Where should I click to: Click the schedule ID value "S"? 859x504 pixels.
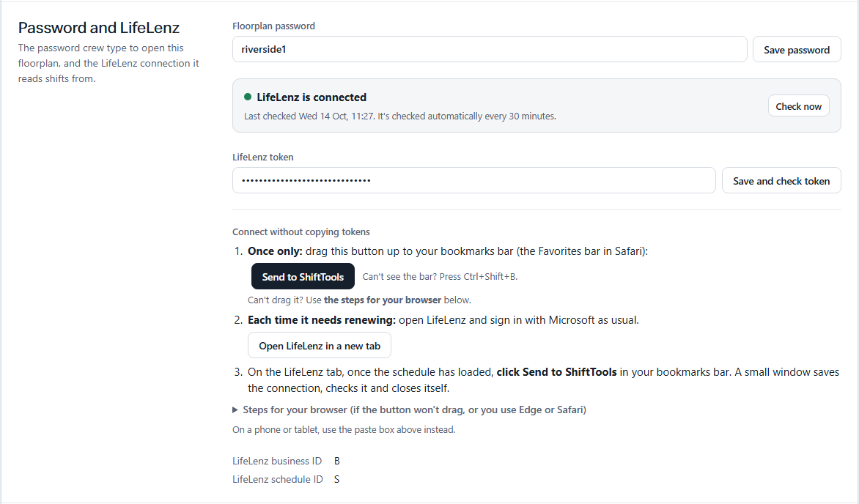[336, 479]
